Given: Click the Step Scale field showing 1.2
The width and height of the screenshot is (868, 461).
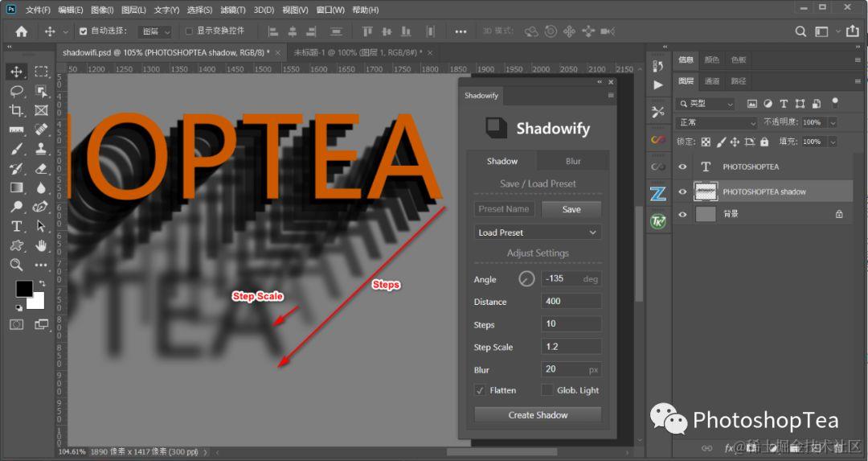Looking at the screenshot, I should [x=571, y=347].
